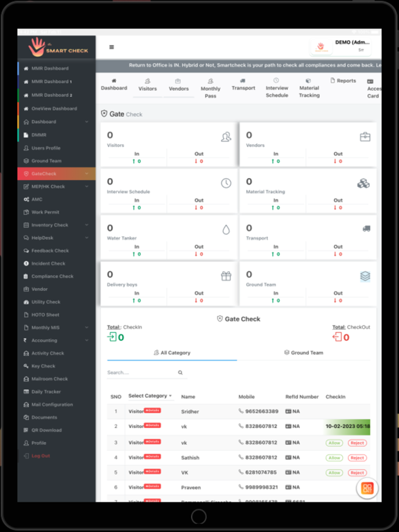Screen dimensions: 399x532
Task: Click the Log Out icon in sidebar
Action: (x=26, y=456)
